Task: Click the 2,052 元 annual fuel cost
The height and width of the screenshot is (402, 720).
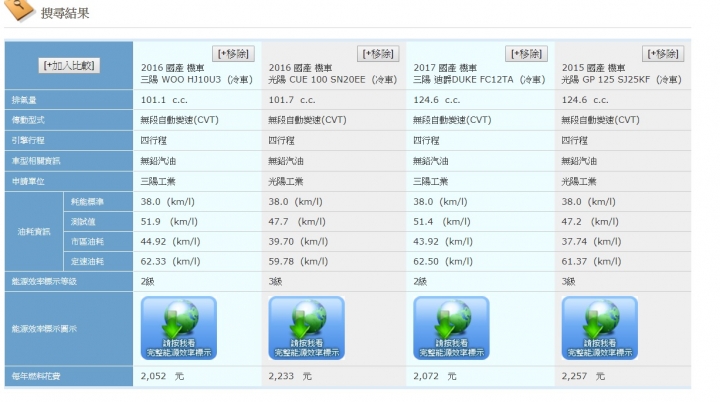Action: (x=162, y=376)
